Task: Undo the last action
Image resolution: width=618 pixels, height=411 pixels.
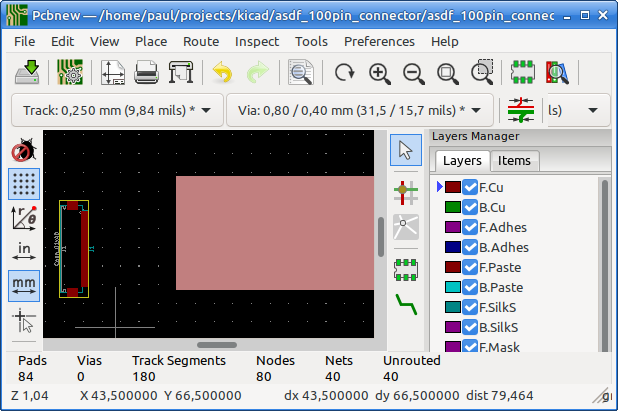Action: [223, 72]
